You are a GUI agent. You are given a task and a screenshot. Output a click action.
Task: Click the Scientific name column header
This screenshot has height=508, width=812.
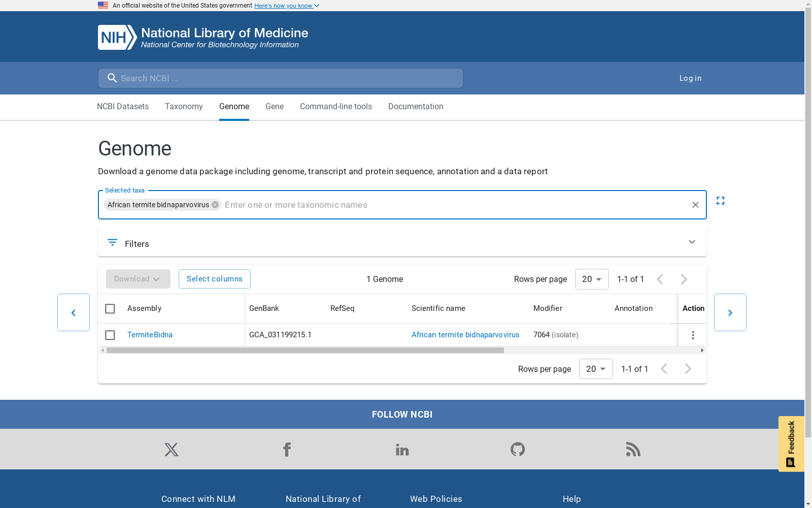438,308
